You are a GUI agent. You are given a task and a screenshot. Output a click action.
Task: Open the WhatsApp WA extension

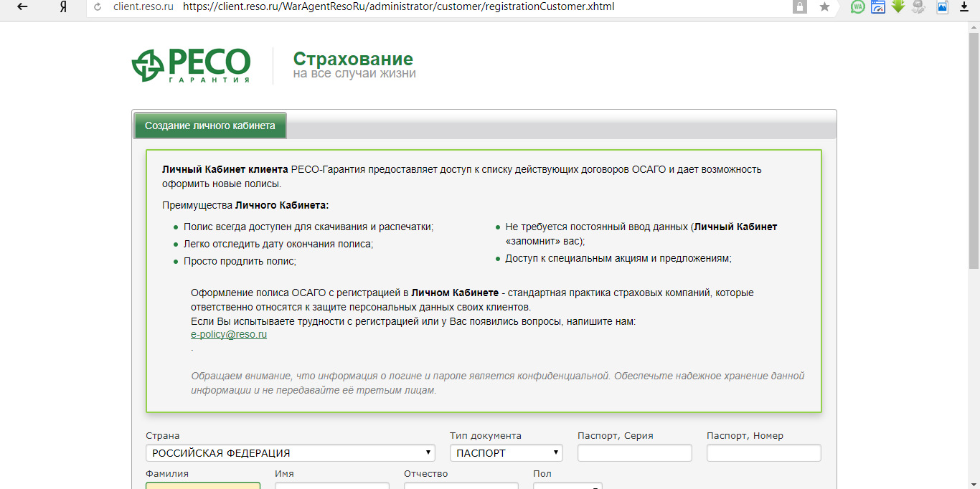[857, 7]
